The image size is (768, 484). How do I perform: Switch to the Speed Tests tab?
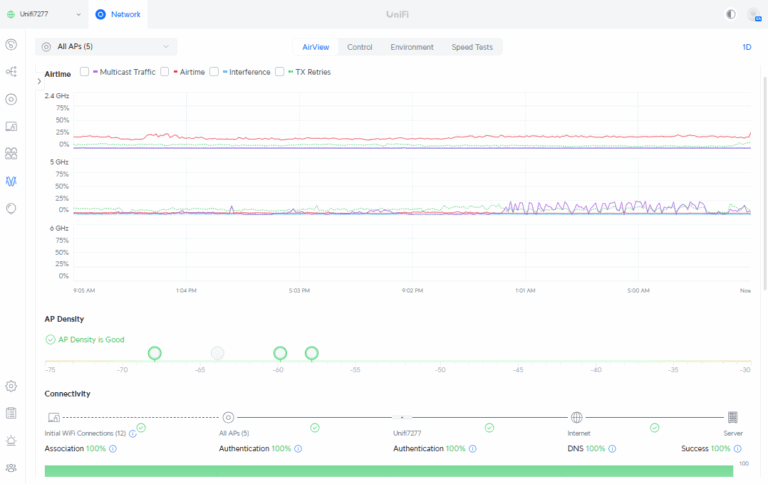[474, 47]
